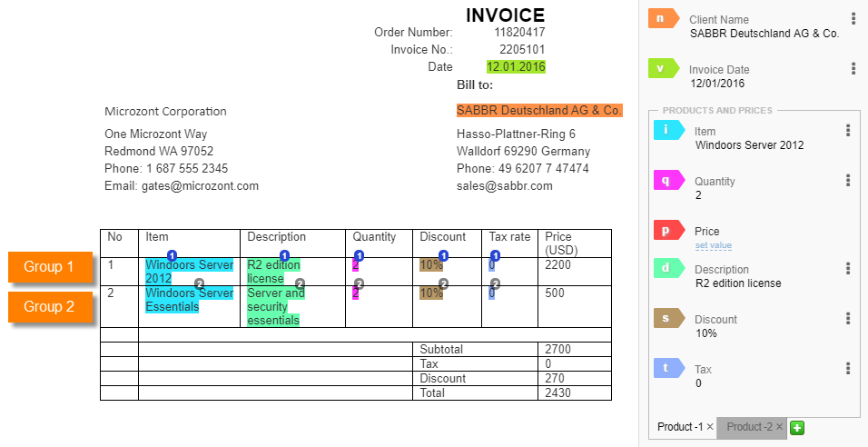Select the brown 's' Discount tag icon
Viewport: 868px width, 447px height.
(x=669, y=318)
